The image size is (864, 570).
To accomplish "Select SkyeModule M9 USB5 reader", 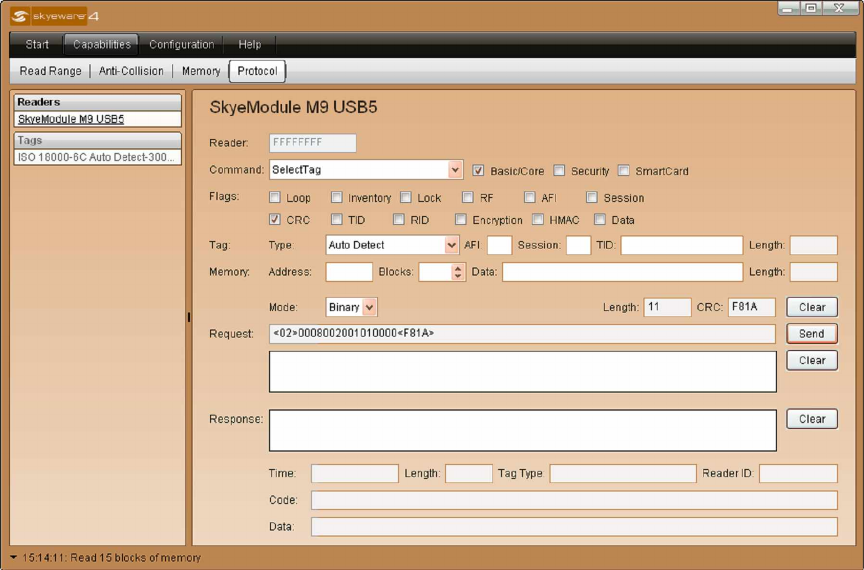I will click(71, 119).
